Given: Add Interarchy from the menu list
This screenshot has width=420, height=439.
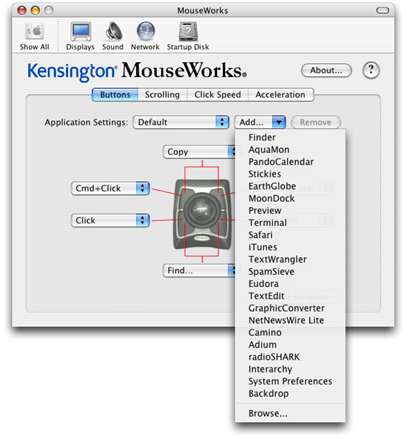Looking at the screenshot, I should pos(290,369).
